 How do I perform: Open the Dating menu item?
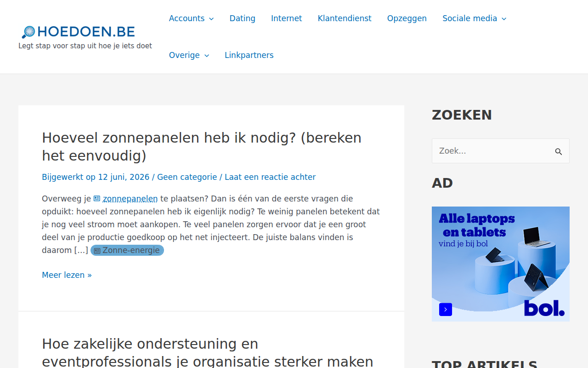(243, 18)
